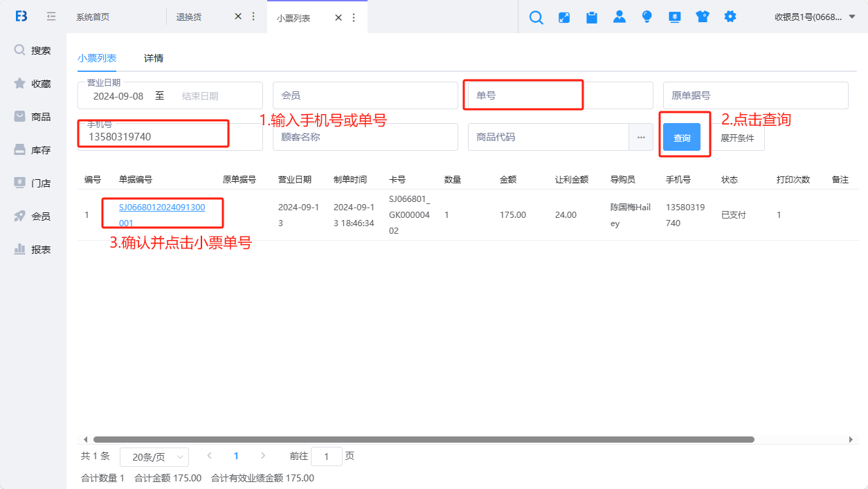Expand more filters with 展开条件
Screen dimensions: 868x489
(737, 138)
